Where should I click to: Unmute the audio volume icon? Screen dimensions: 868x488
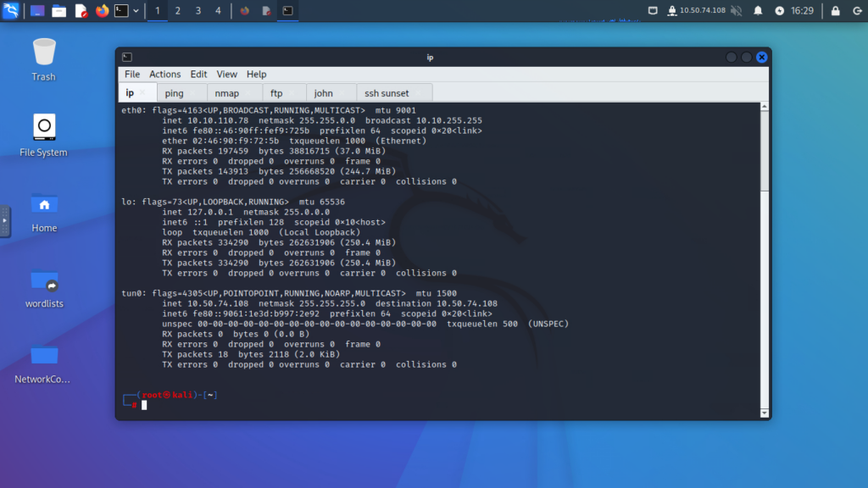click(x=736, y=11)
